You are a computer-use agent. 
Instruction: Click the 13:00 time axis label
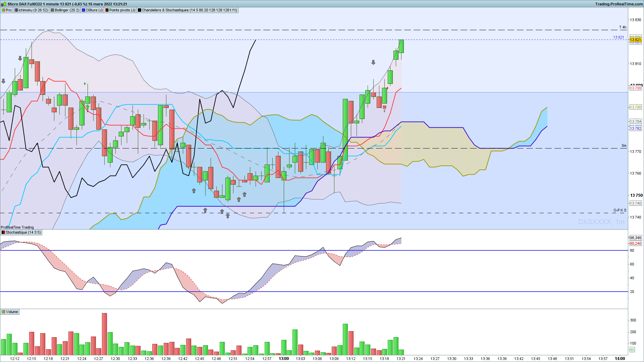click(x=284, y=359)
